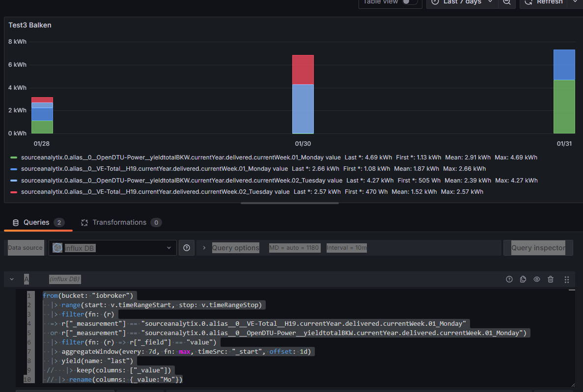Click the red segment of the 01/30 bar
Screen dimensions: 583x392
[303, 70]
